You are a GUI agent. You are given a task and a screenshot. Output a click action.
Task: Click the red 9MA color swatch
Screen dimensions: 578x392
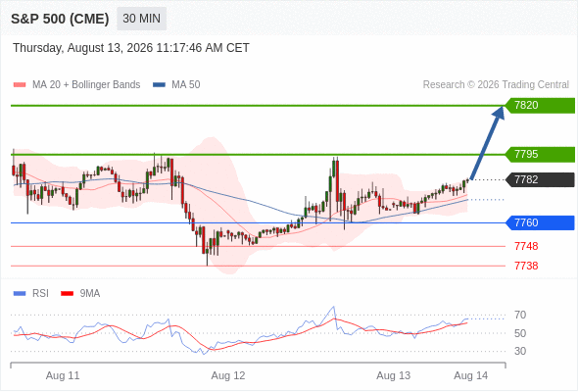coord(67,294)
